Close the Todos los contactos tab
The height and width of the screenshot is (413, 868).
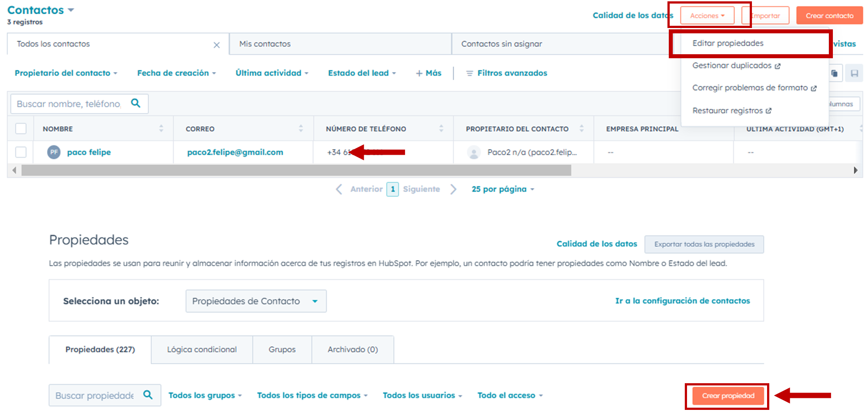click(x=217, y=45)
